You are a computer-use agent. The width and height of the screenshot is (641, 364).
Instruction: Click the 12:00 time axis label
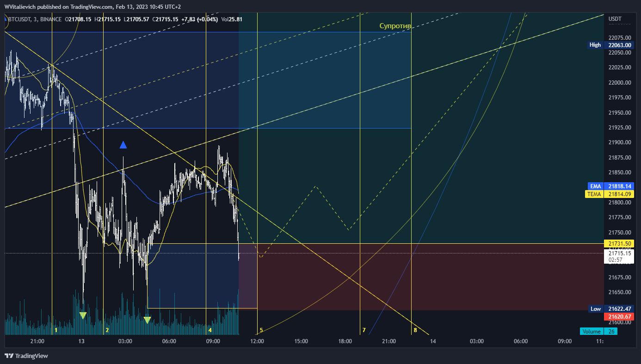pos(257,341)
